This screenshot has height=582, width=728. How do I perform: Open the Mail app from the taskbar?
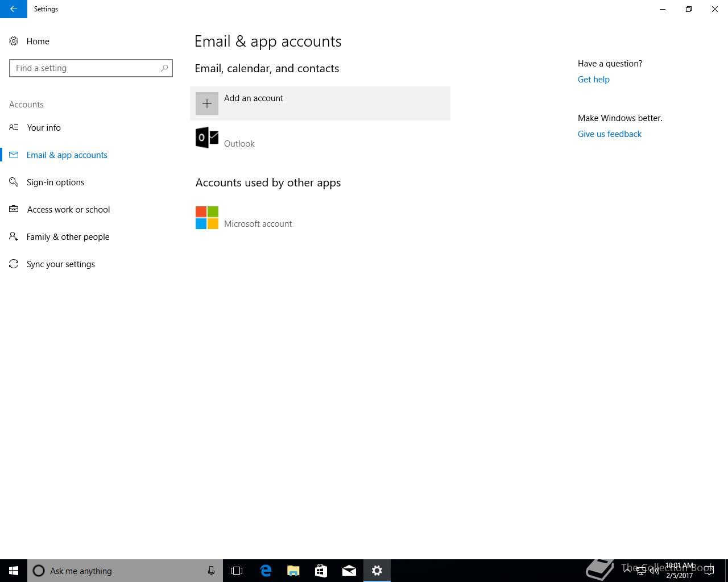(349, 571)
